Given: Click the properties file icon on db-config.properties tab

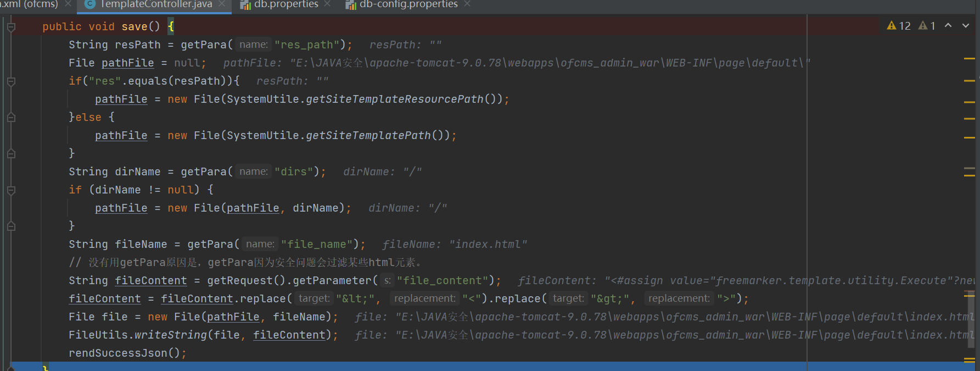Looking at the screenshot, I should click(350, 5).
